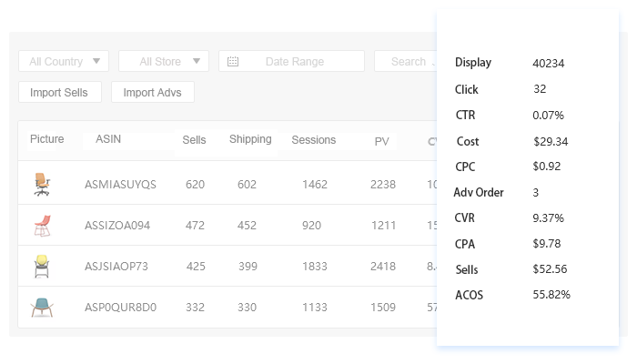Sort by the Shipping column header
The height and width of the screenshot is (364, 637).
coord(250,139)
